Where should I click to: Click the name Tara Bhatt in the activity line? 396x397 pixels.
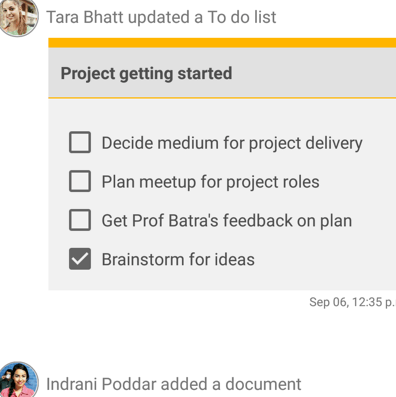(x=85, y=17)
